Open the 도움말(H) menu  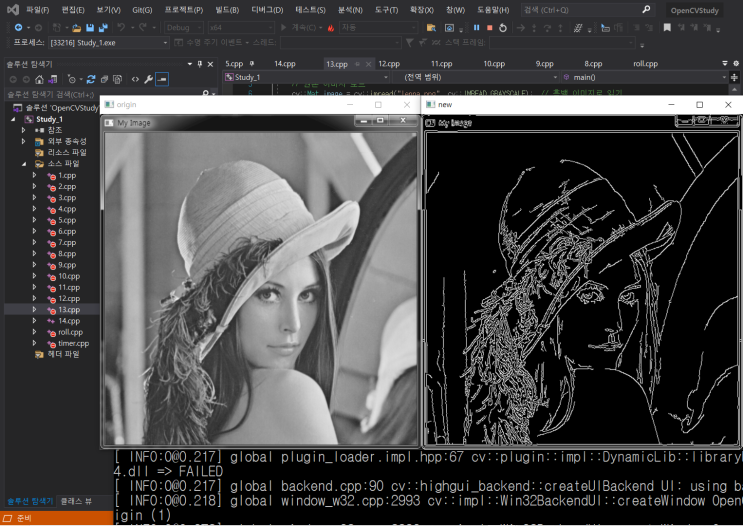(x=493, y=10)
